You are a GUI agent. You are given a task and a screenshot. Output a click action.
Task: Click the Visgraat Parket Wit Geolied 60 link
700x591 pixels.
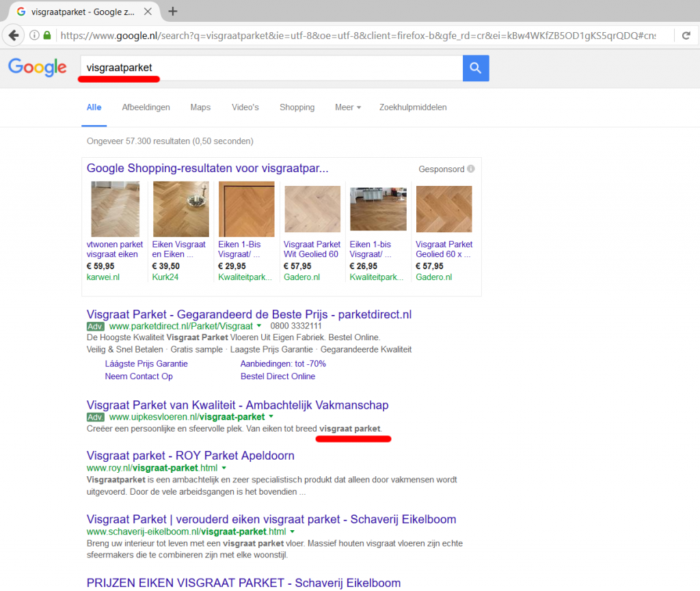(x=312, y=249)
